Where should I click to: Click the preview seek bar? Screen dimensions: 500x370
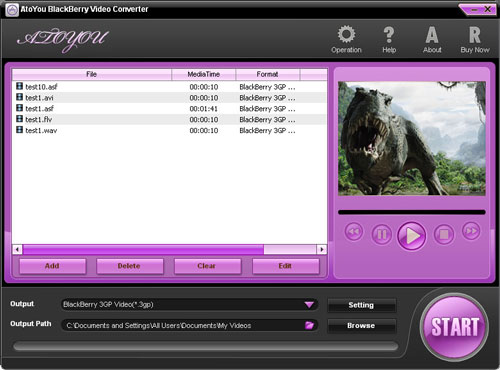point(412,212)
